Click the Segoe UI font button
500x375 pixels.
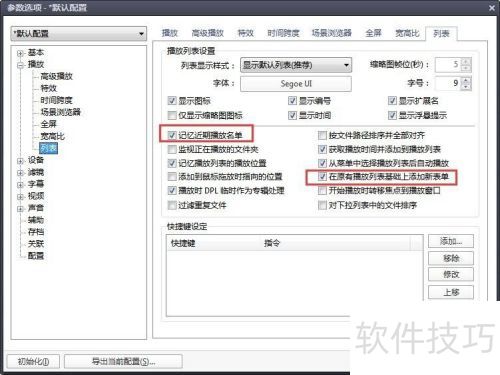coord(296,84)
